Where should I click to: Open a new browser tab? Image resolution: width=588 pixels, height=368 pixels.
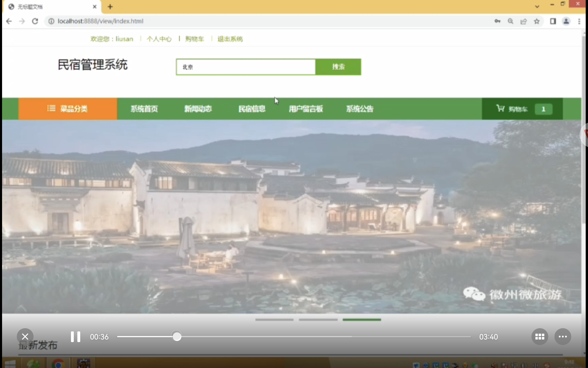110,7
